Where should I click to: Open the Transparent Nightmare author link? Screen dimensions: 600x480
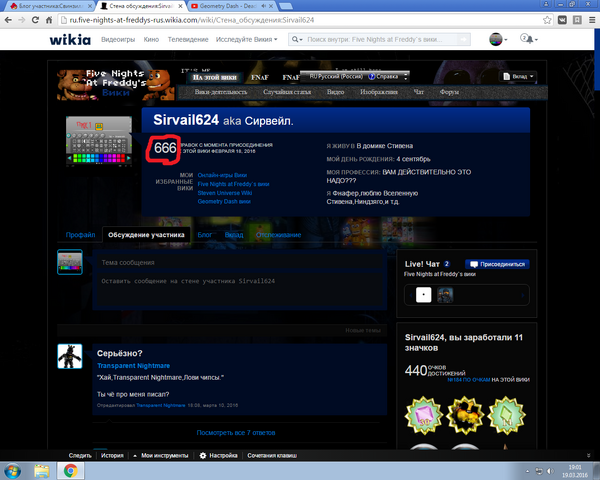(x=134, y=366)
